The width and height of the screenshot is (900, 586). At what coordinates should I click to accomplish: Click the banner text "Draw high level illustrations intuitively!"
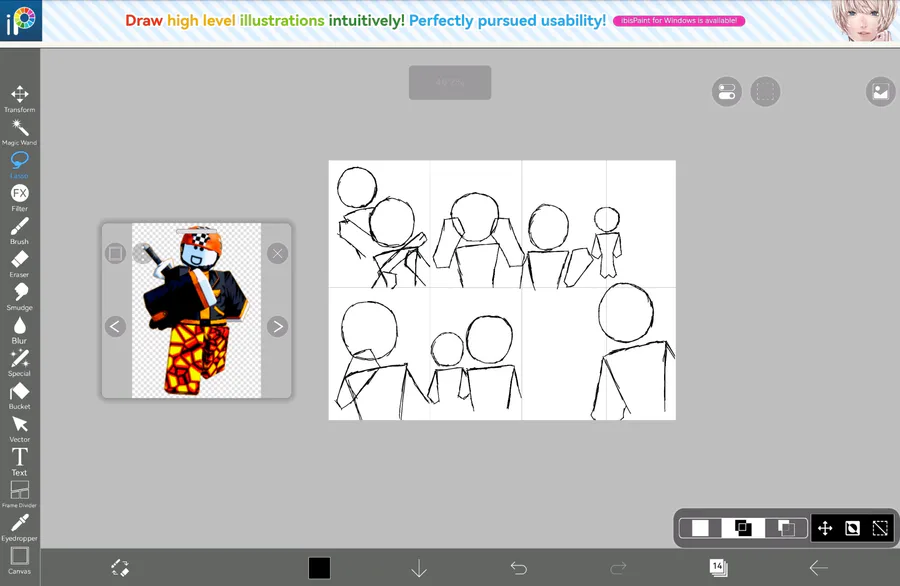pos(265,21)
